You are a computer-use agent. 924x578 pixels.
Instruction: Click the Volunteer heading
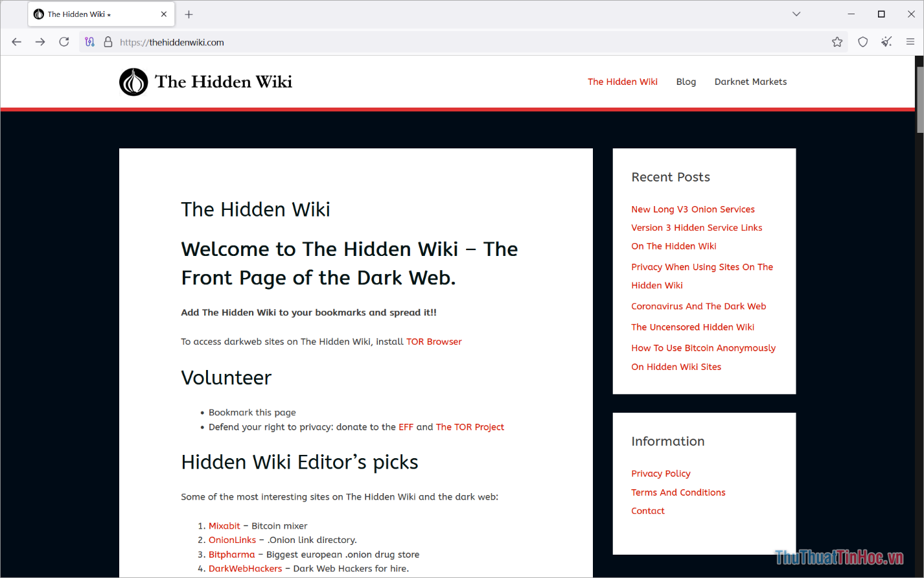tap(226, 378)
